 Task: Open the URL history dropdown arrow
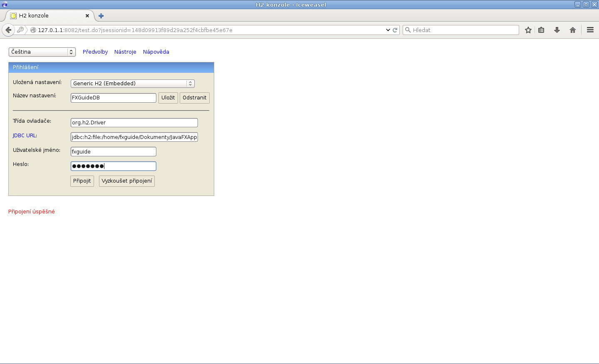point(388,30)
